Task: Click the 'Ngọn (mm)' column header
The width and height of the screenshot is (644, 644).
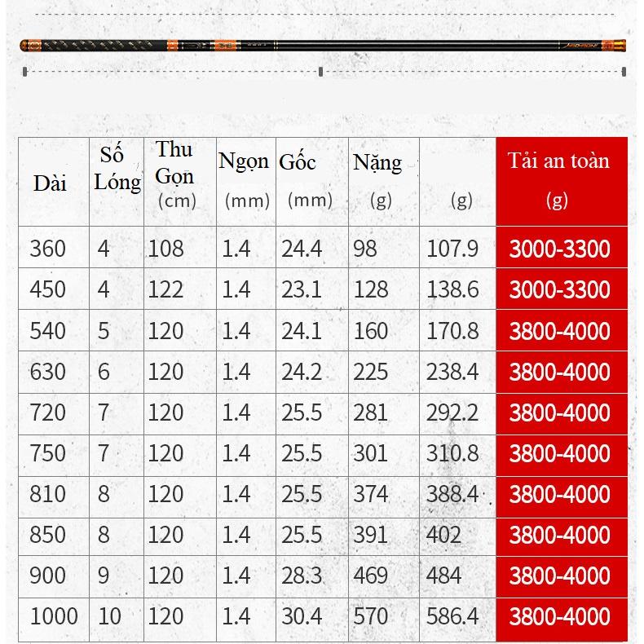Action: click(245, 180)
